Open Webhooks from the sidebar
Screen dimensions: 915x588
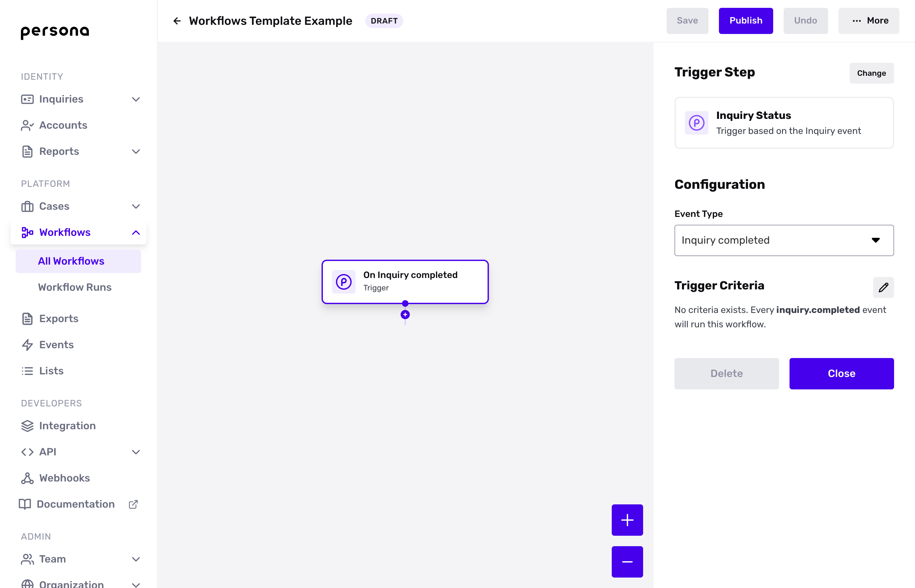click(64, 478)
